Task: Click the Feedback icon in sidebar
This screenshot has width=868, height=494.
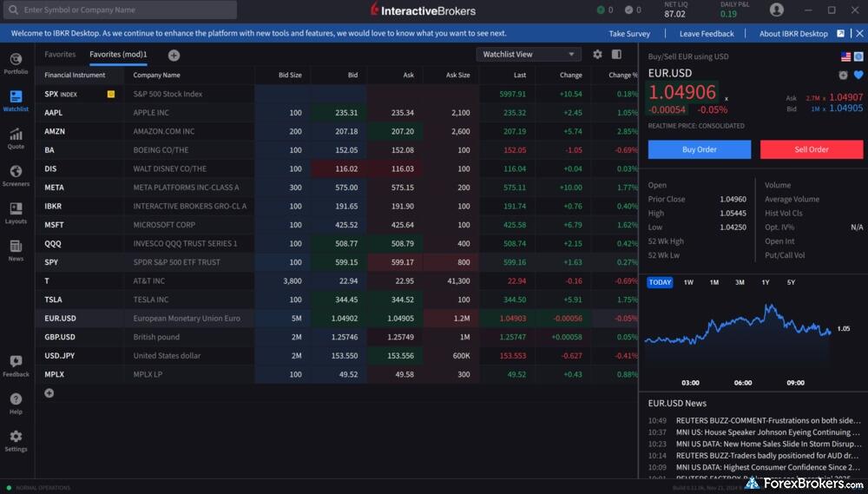Action: [x=16, y=365]
